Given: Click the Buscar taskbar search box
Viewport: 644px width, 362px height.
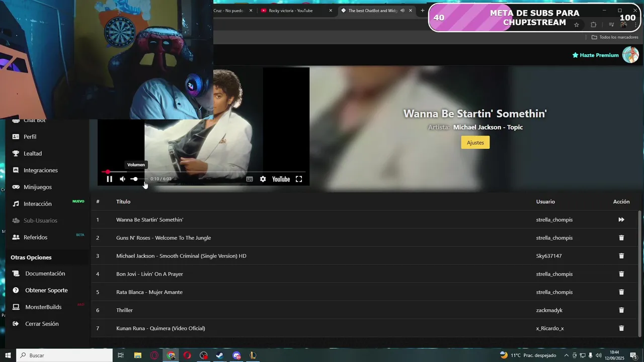Looking at the screenshot, I should click(x=65, y=355).
